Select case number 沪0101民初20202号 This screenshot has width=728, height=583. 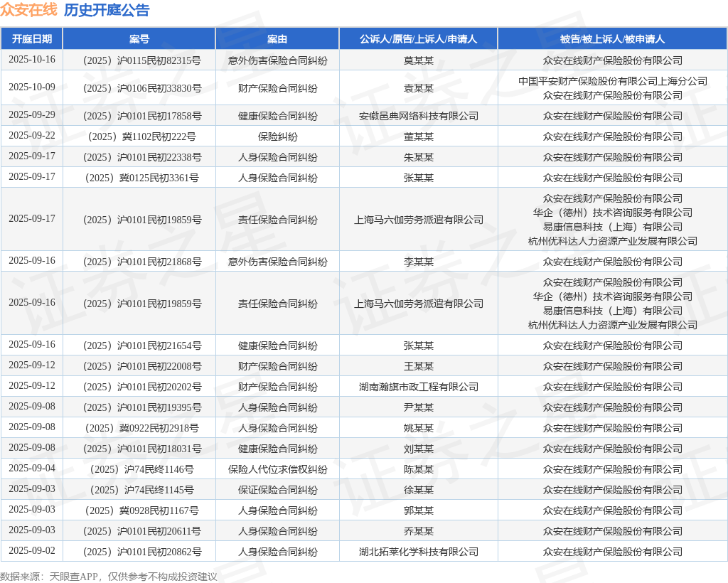tap(141, 387)
